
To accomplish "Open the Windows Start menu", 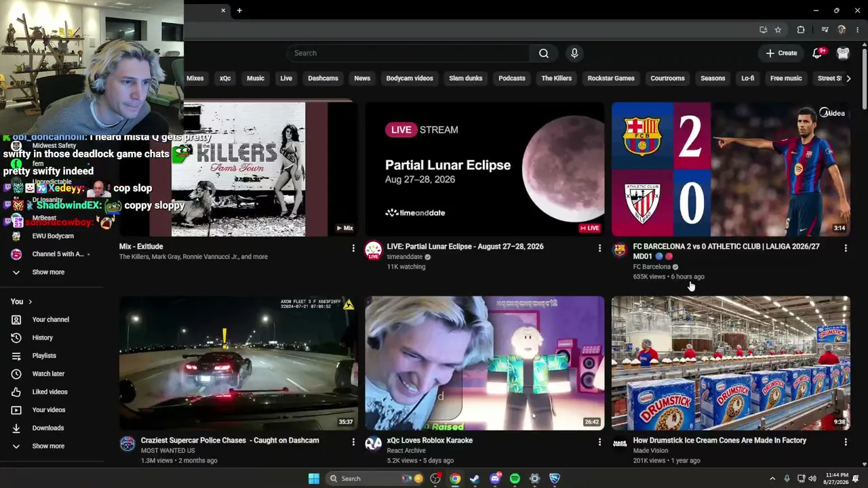I will [x=313, y=479].
